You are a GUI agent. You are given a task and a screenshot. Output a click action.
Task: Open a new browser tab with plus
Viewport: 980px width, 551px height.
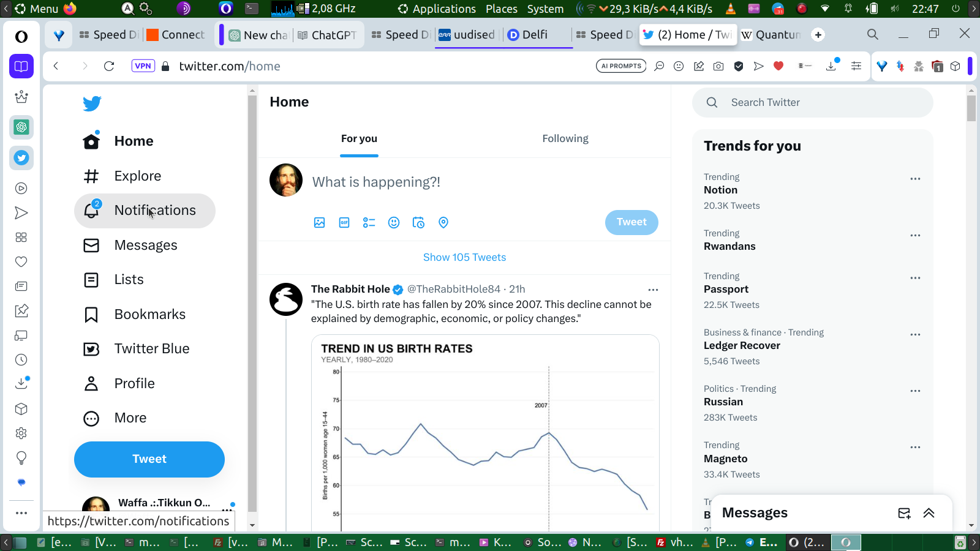point(818,35)
